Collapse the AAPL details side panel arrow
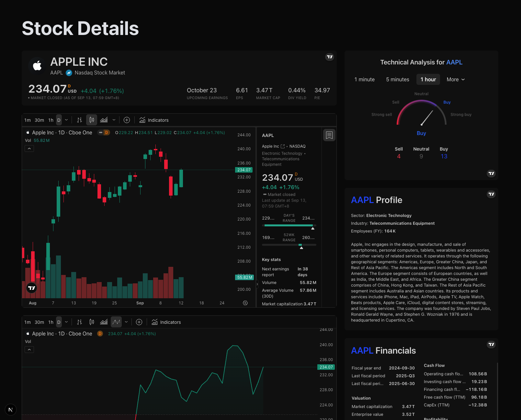 click(x=257, y=284)
